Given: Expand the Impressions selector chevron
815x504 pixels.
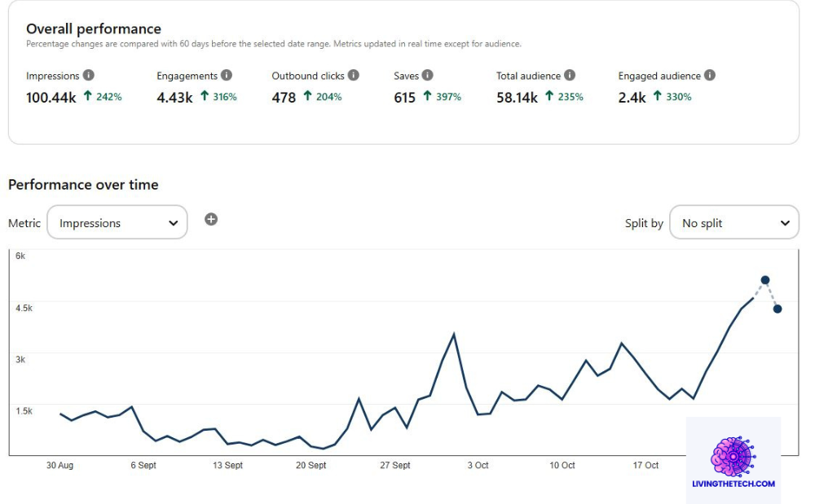Looking at the screenshot, I should pyautogui.click(x=173, y=221).
